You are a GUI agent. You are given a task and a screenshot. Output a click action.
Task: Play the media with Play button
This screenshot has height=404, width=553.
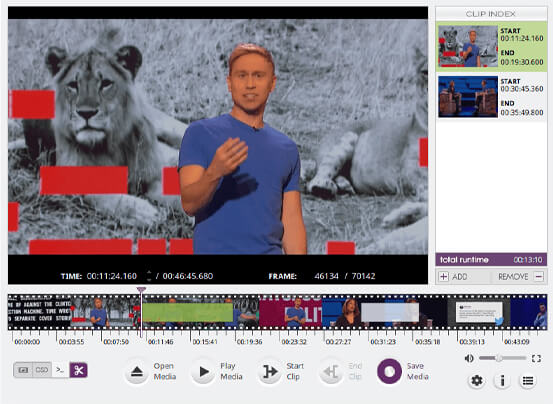click(203, 371)
